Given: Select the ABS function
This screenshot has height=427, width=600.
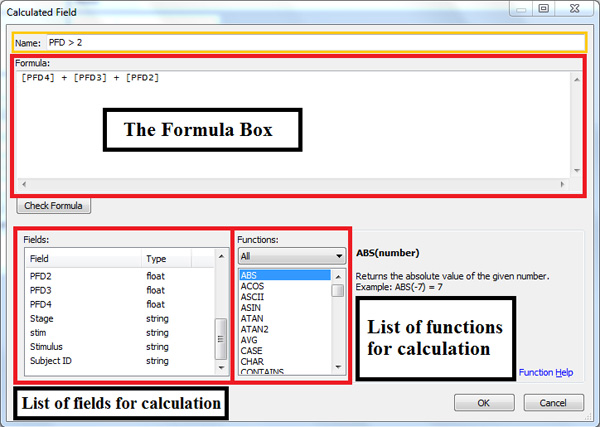Looking at the screenshot, I should (285, 275).
